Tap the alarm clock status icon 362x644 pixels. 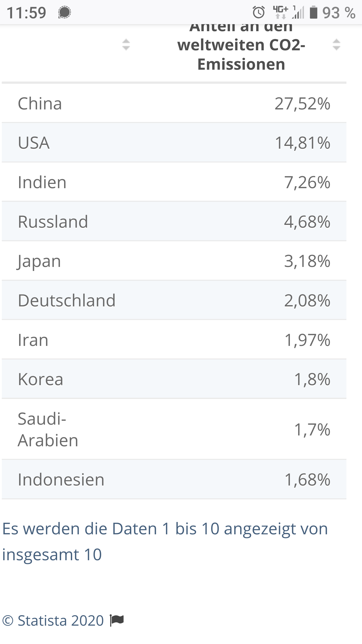coord(259,12)
